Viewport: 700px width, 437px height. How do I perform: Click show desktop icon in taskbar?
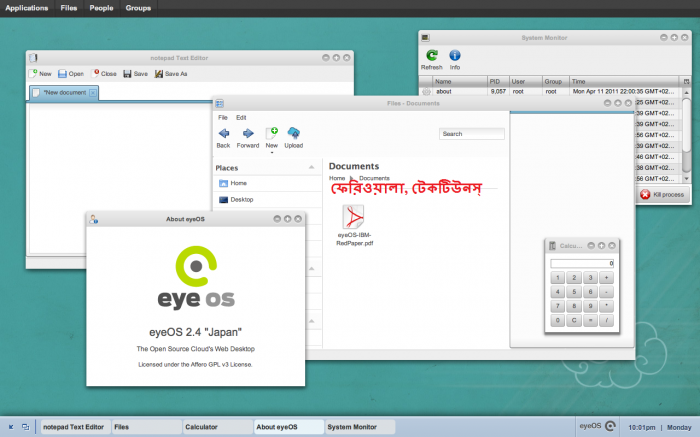(11, 427)
